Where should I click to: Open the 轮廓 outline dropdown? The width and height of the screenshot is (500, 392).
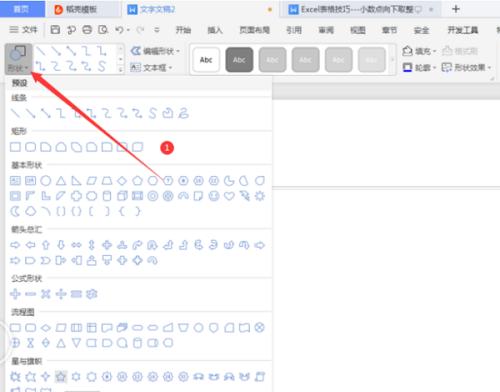coord(419,68)
